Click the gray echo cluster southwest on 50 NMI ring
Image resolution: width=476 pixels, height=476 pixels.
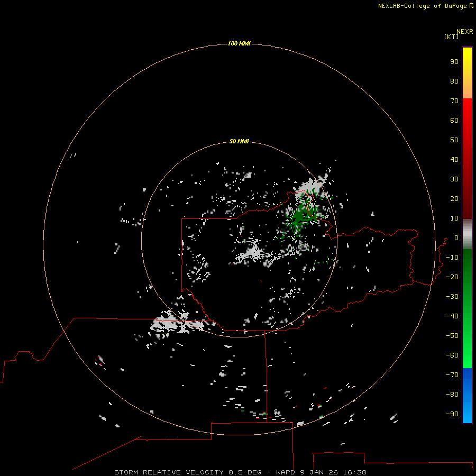178,323
